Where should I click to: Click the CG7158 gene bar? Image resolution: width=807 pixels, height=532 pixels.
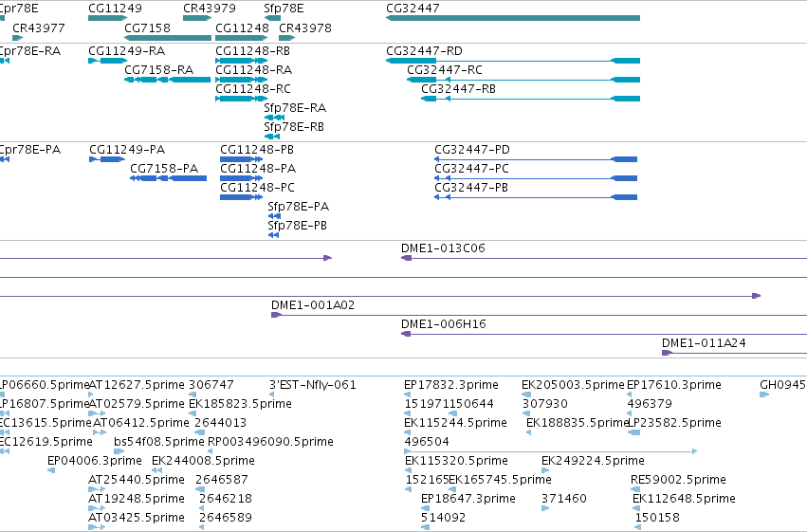pyautogui.click(x=168, y=38)
